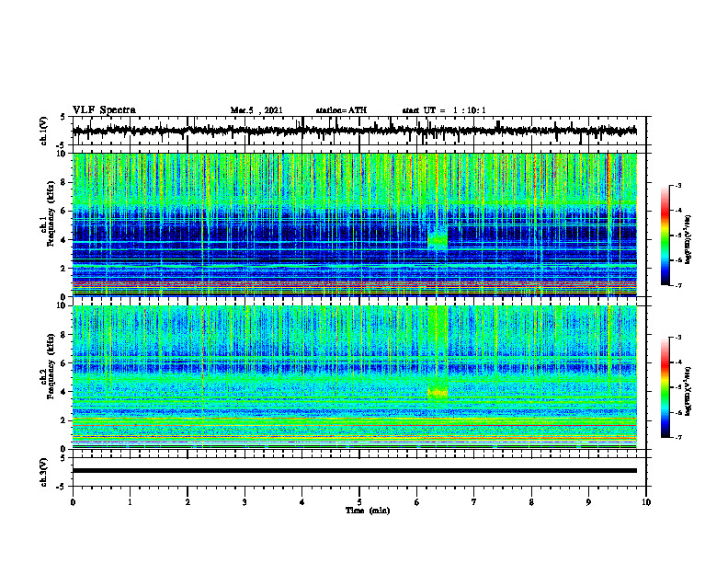Viewport: 728px width, 563px height.
Task: Click the "-7" label on ch.1 color scale
Action: (x=677, y=285)
